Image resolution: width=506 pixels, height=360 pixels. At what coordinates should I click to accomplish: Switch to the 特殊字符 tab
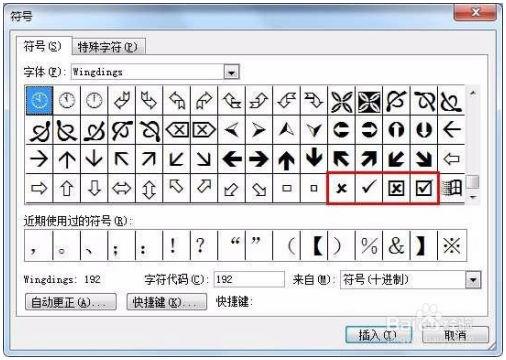click(x=108, y=47)
